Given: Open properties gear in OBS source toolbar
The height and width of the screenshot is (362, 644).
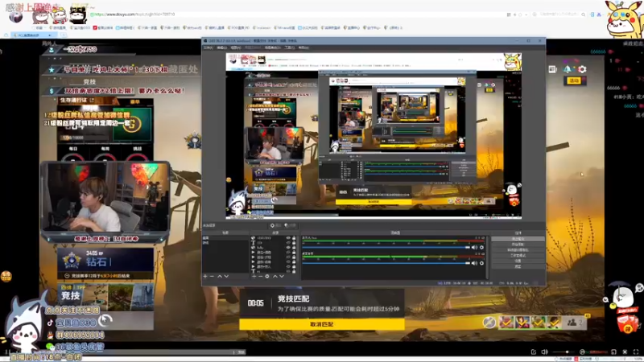Looking at the screenshot, I should tap(275, 225).
